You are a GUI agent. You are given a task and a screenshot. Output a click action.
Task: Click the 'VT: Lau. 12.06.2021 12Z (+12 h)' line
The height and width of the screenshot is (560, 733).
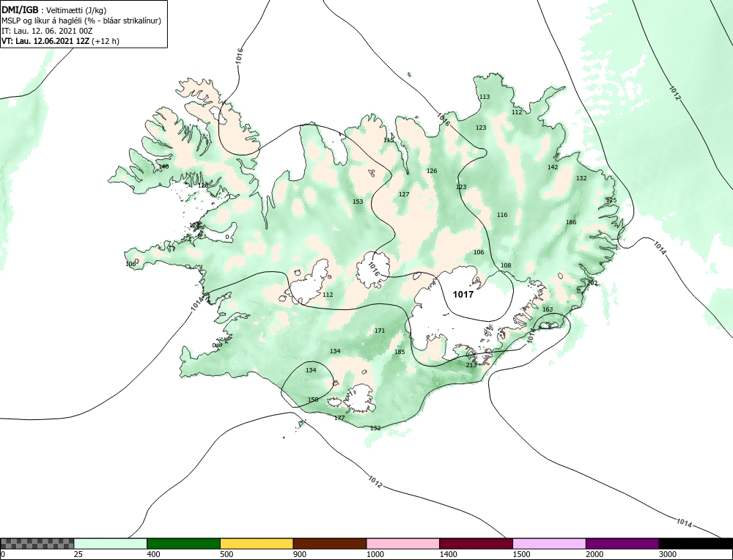(60, 41)
